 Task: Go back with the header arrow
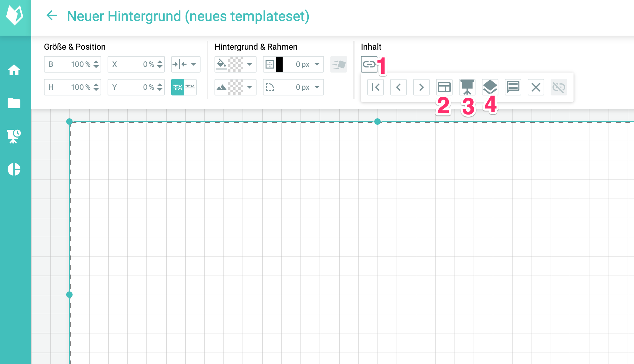(x=52, y=15)
